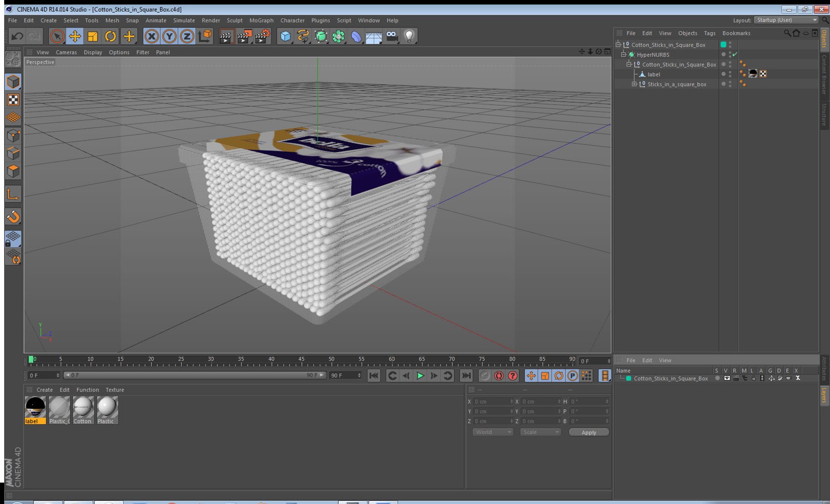This screenshot has width=830, height=504.
Task: Select the Cotton material thumbnail
Action: point(83,410)
